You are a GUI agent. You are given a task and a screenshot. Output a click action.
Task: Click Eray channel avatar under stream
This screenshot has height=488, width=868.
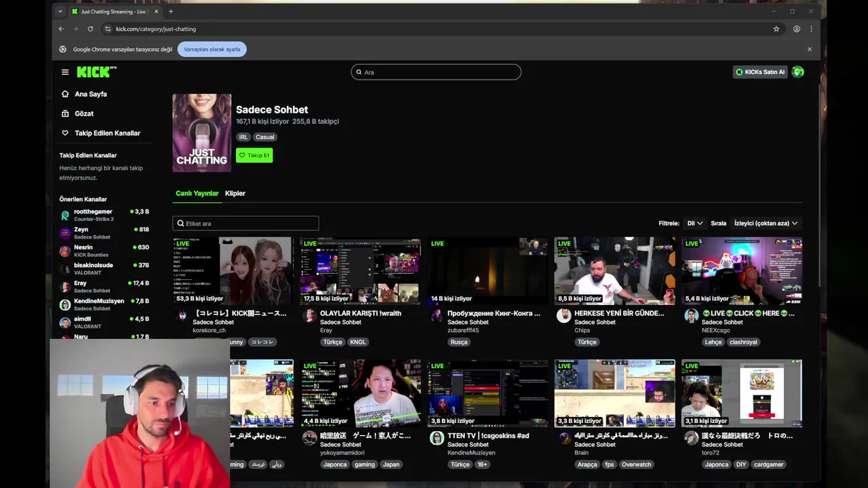(x=309, y=315)
